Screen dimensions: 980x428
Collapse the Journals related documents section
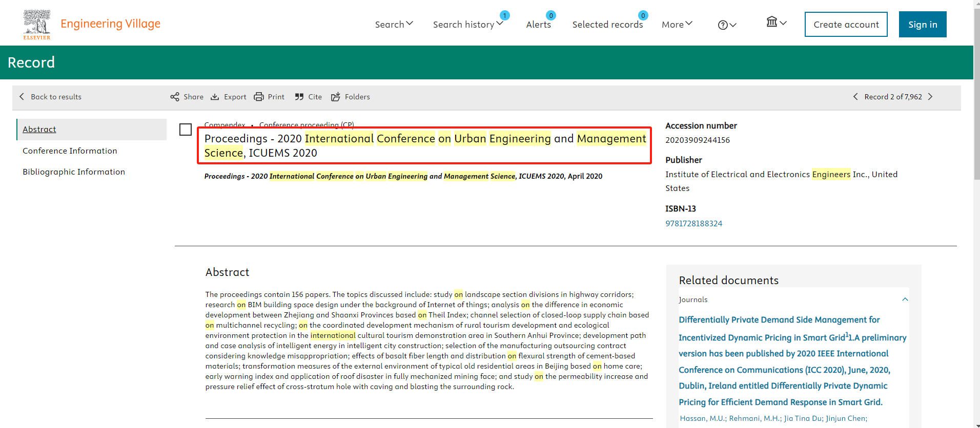pos(905,299)
